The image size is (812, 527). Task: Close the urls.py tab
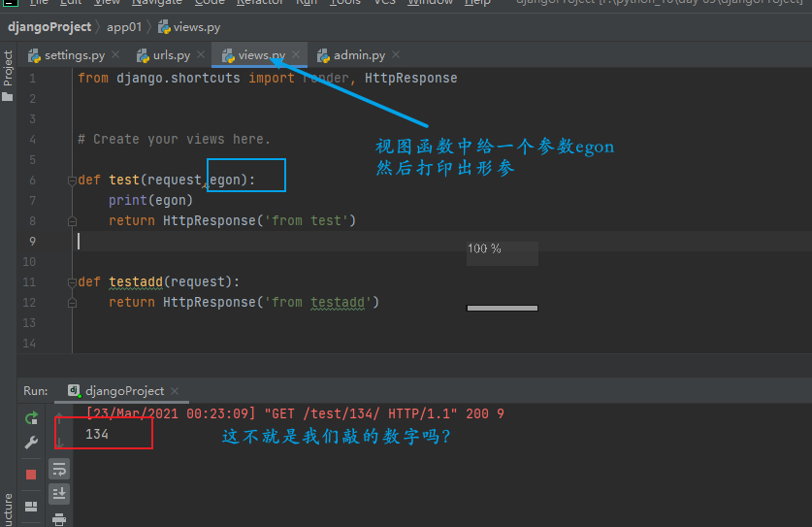(201, 54)
